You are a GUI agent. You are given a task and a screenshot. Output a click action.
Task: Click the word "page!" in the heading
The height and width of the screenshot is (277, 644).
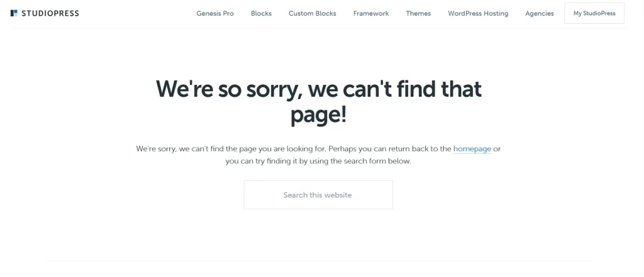tap(318, 115)
